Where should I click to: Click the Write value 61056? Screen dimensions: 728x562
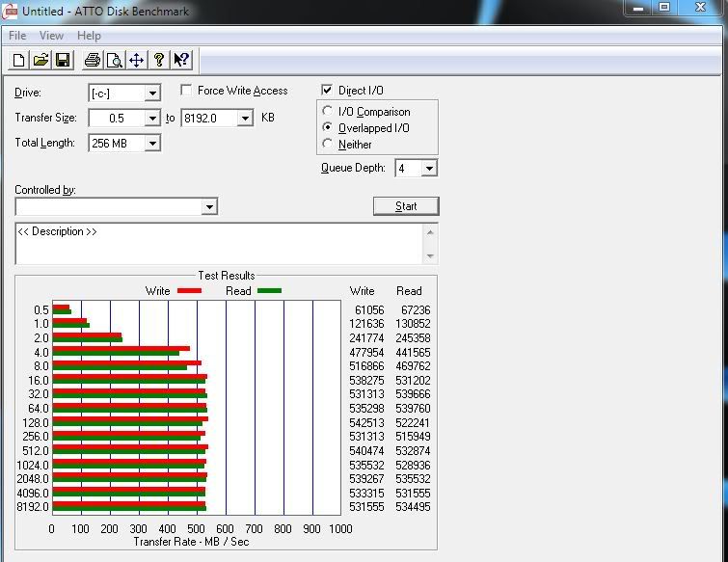point(369,310)
